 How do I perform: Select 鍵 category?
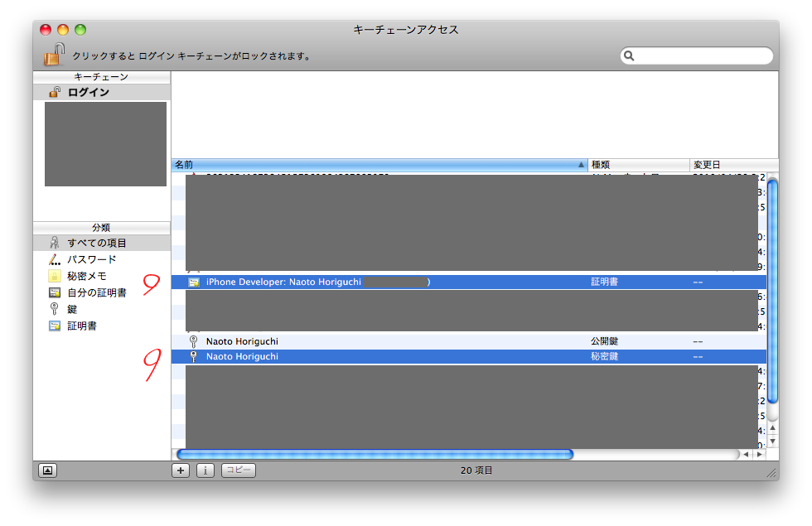[x=101, y=309]
